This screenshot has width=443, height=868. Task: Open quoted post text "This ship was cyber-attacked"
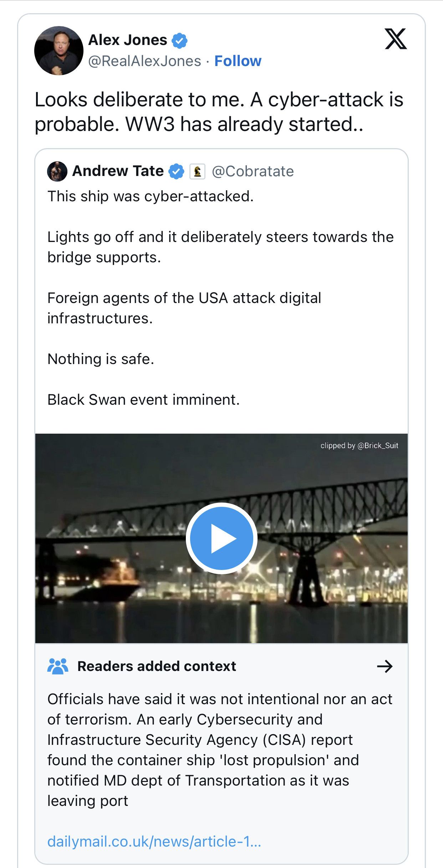(151, 196)
